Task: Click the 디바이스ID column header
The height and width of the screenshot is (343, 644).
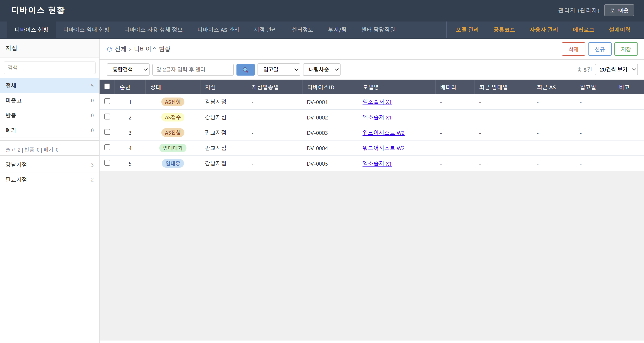Action: click(330, 87)
